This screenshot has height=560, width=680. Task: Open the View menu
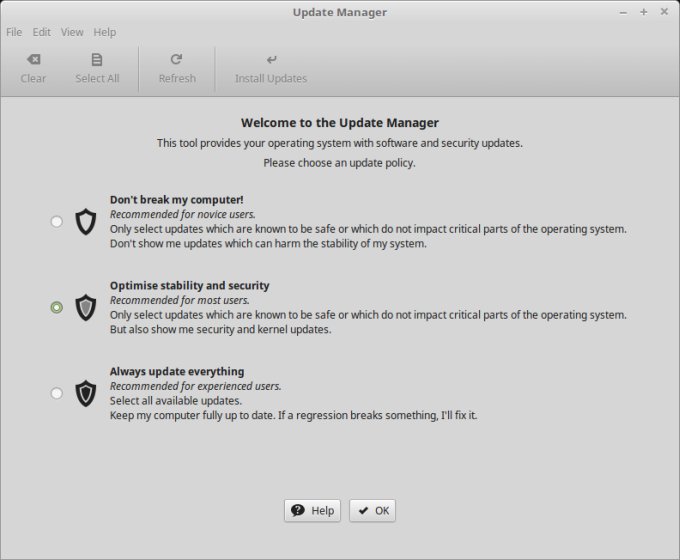coord(72,32)
